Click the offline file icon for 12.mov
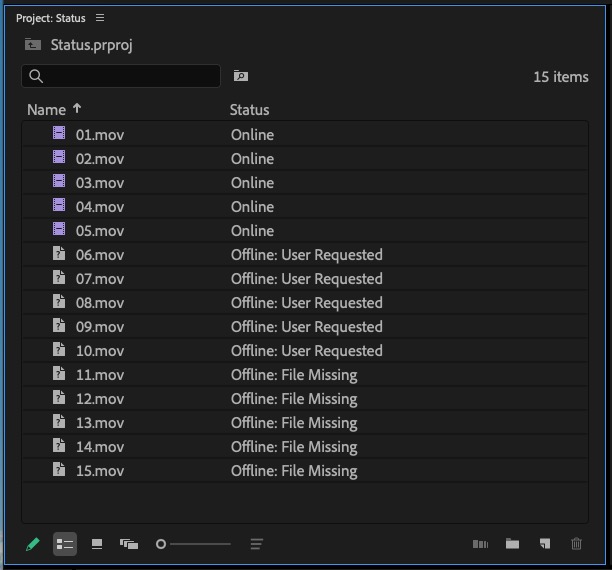The width and height of the screenshot is (612, 570). (x=59, y=397)
